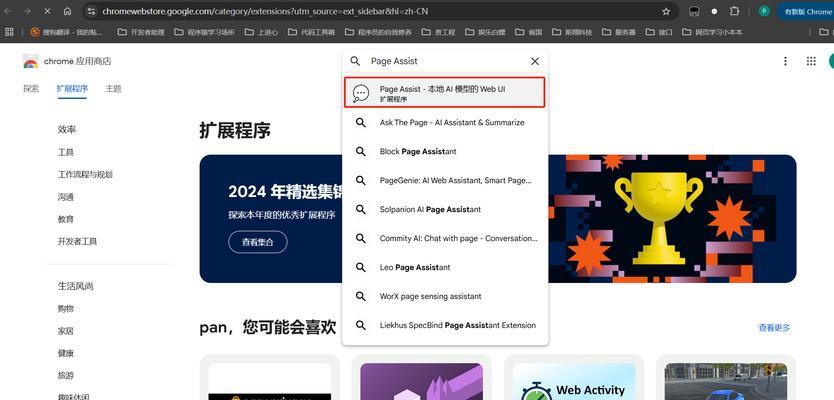The width and height of the screenshot is (834, 400).
Task: Click the search magnifier in the search box
Action: pyautogui.click(x=355, y=61)
